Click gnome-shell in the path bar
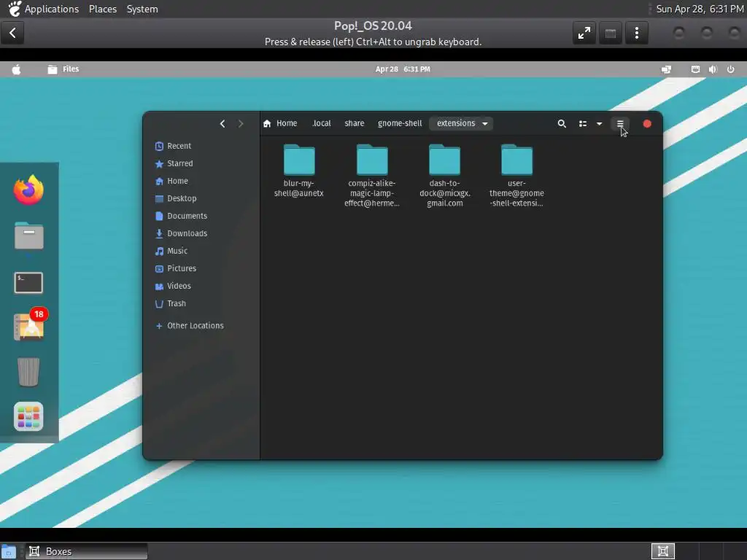The height and width of the screenshot is (560, 747). point(400,123)
